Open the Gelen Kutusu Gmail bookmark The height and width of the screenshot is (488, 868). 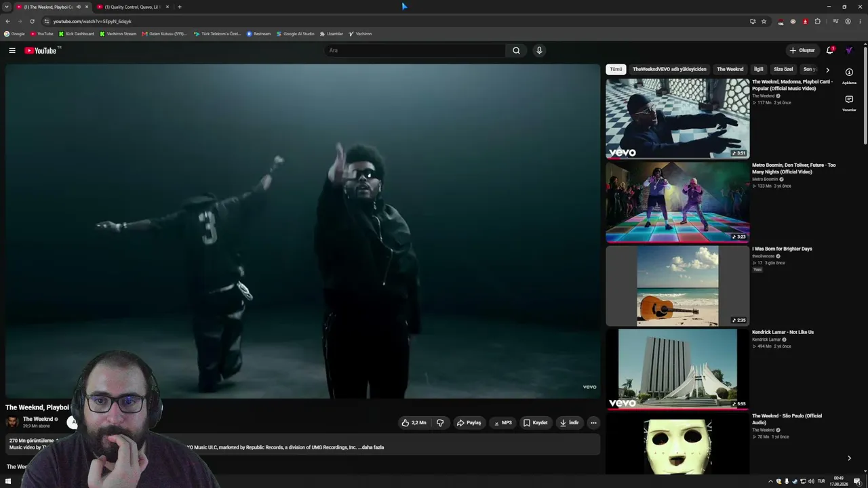(165, 34)
